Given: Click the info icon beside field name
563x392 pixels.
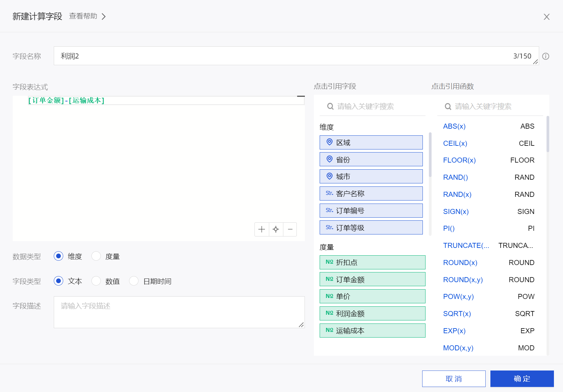Looking at the screenshot, I should pos(546,56).
